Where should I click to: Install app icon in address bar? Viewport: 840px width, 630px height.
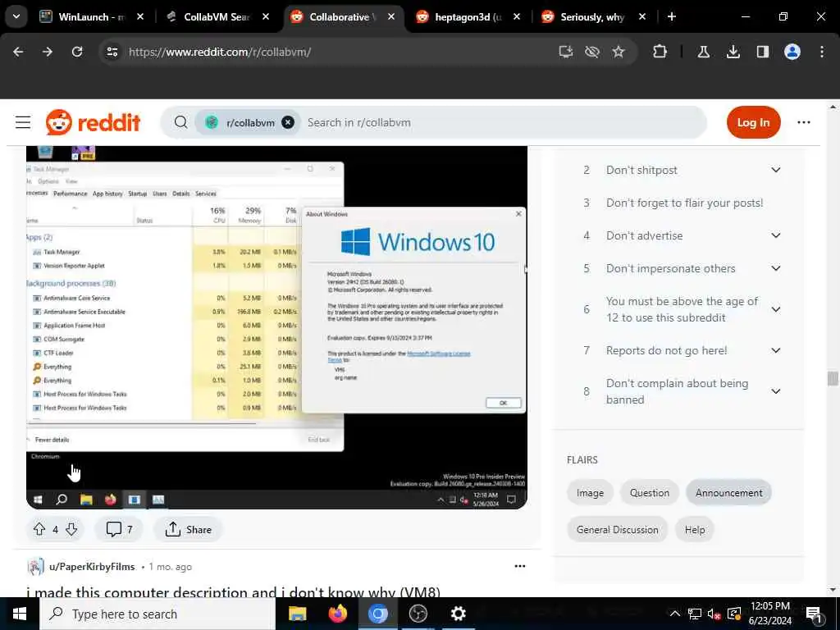tap(566, 52)
